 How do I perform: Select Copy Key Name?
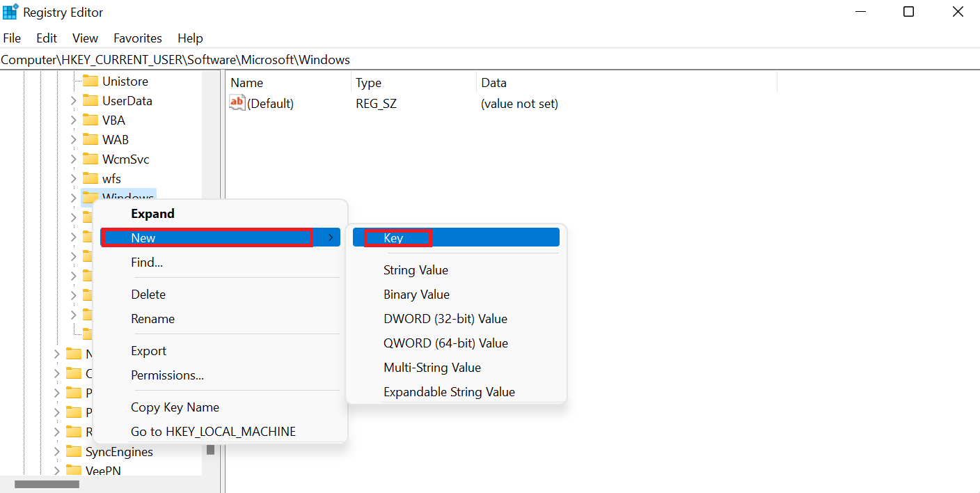click(220, 407)
